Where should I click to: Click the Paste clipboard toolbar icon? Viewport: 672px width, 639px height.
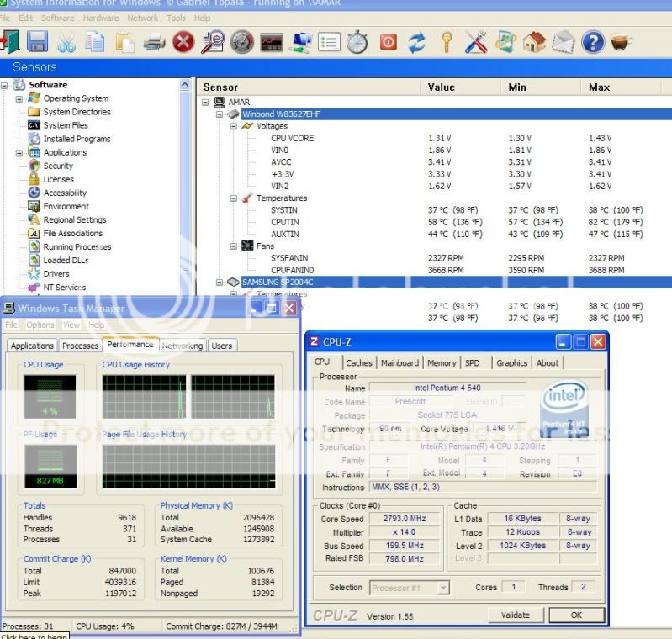pos(124,42)
